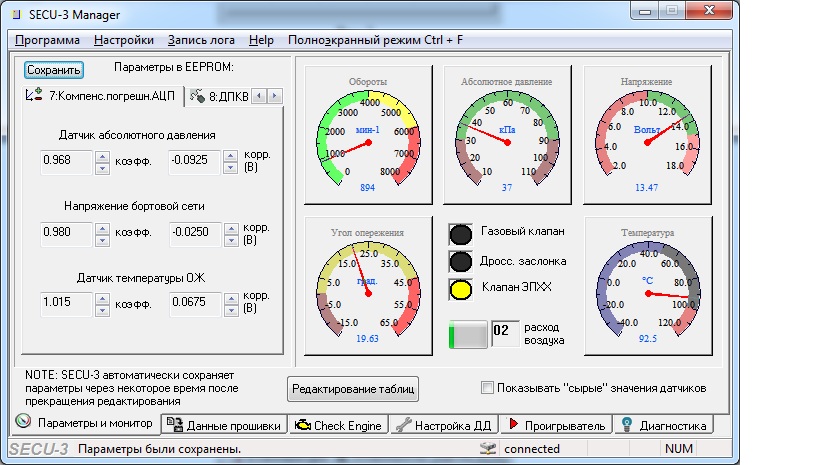Image resolution: width=819 pixels, height=465 pixels.
Task: Open the Запись лога menu
Action: (x=201, y=40)
